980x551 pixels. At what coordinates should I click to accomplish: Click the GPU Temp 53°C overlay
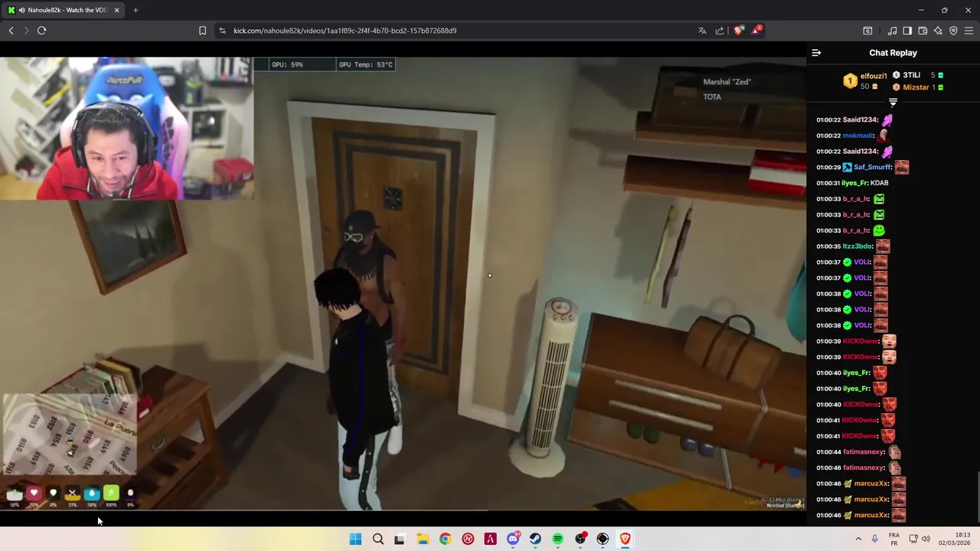click(365, 64)
